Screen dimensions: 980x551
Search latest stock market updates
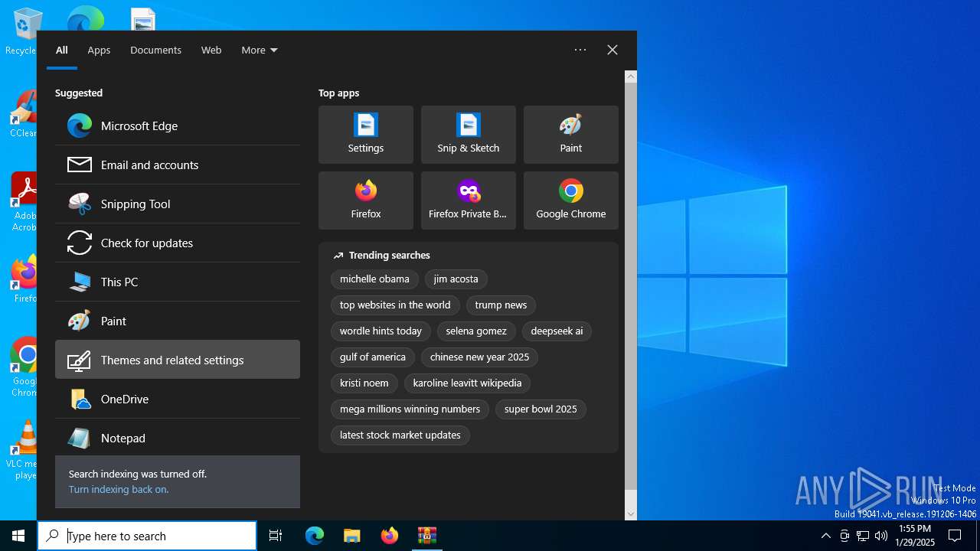tap(400, 435)
